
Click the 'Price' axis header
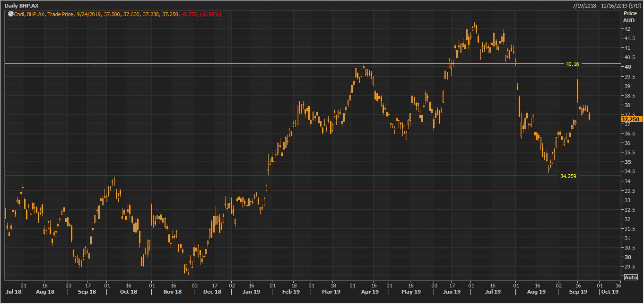(x=630, y=14)
